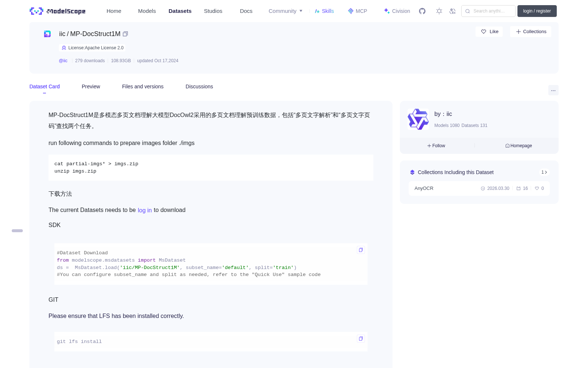The width and height of the screenshot is (588, 368).
Task: Switch to the Preview tab
Action: (x=91, y=86)
